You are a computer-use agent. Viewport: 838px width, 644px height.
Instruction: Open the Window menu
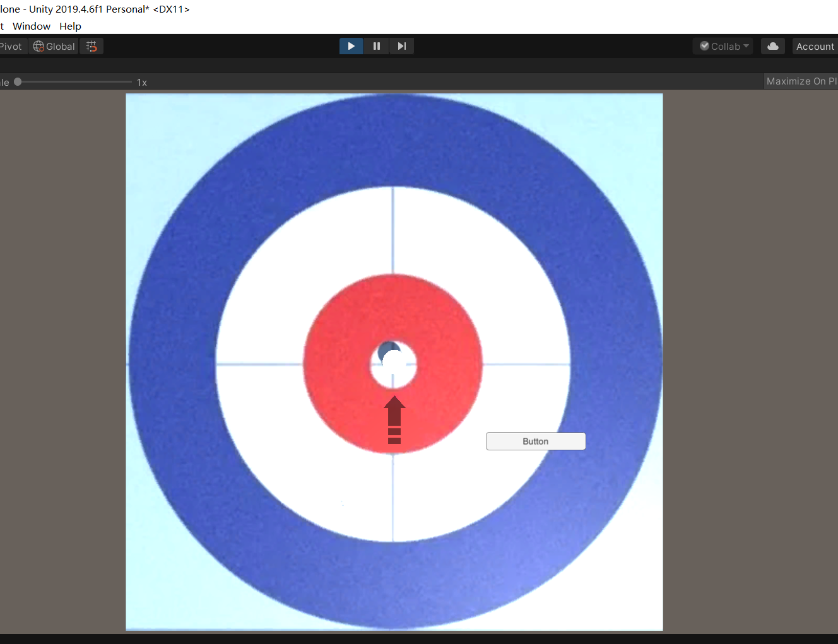point(32,26)
